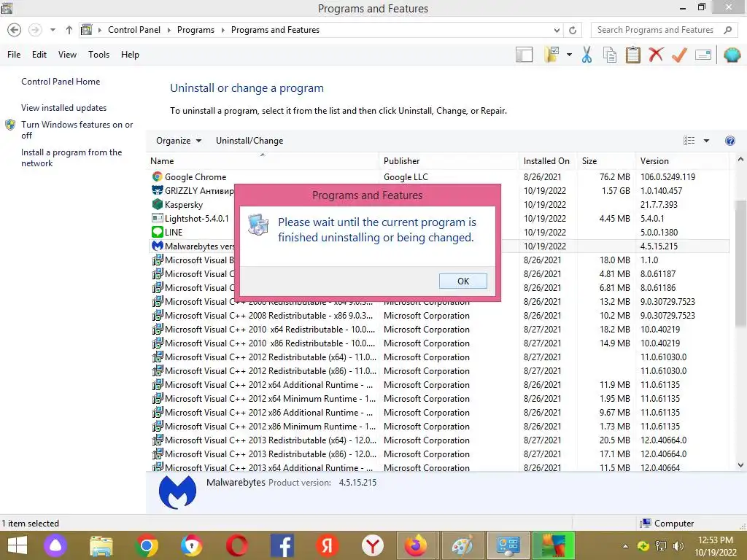Open the File menu
The height and width of the screenshot is (560, 747).
pyautogui.click(x=14, y=54)
